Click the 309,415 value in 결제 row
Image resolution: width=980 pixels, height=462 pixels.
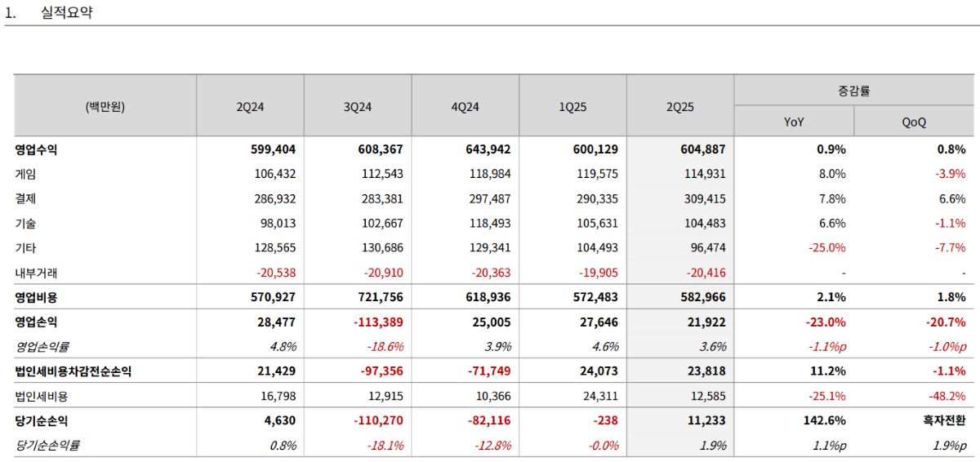pyautogui.click(x=705, y=198)
